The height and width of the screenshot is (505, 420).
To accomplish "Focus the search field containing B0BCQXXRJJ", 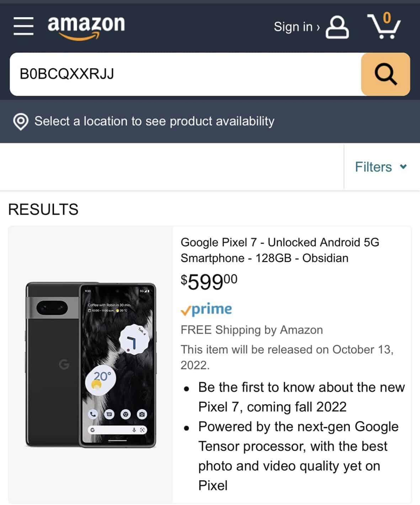I will [x=185, y=74].
